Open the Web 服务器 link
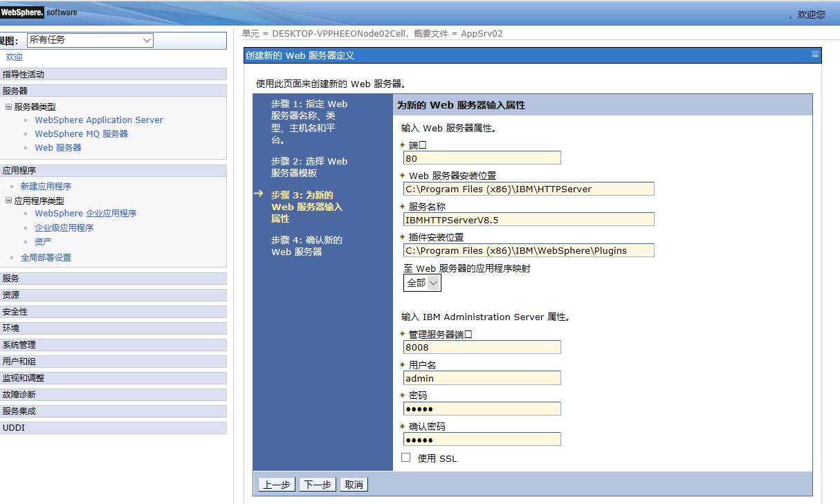The width and height of the screenshot is (840, 504). tap(57, 147)
